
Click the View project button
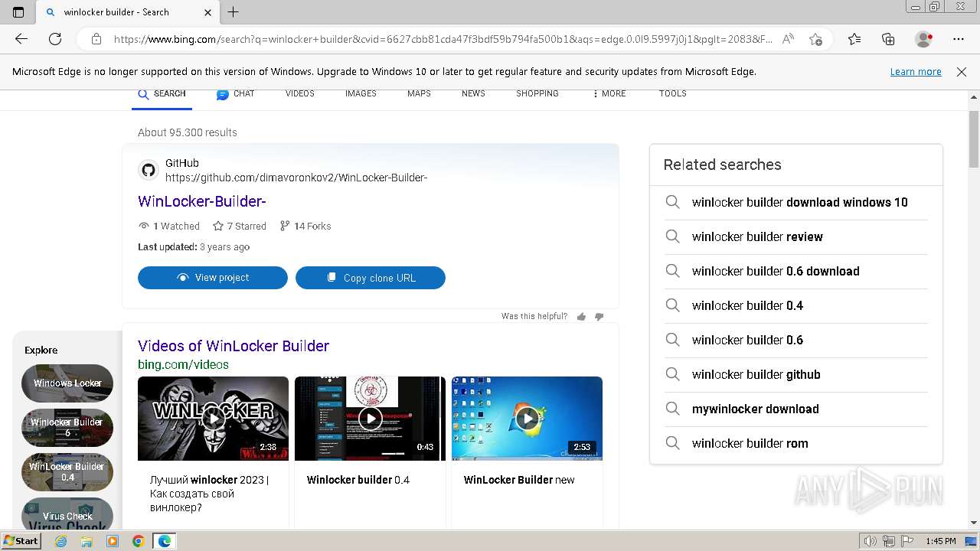pos(213,278)
